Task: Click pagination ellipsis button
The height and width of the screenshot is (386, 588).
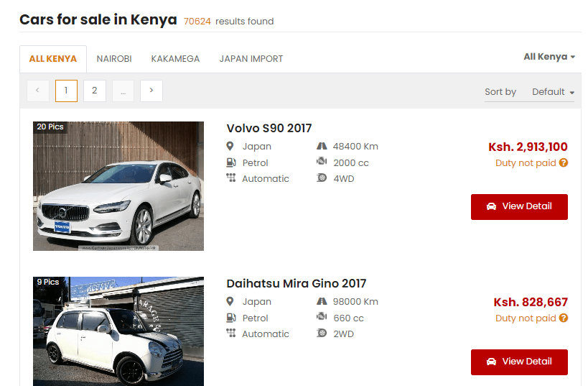Action: point(123,91)
